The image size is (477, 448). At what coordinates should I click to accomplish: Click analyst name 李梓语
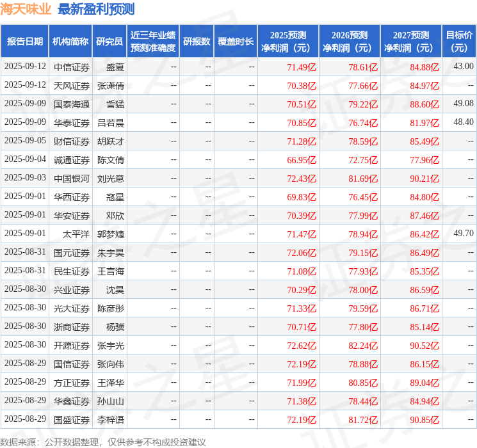coord(111,420)
